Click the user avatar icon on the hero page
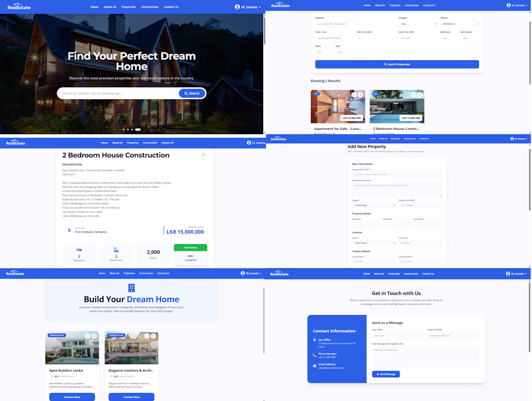532x401 pixels. [x=237, y=7]
